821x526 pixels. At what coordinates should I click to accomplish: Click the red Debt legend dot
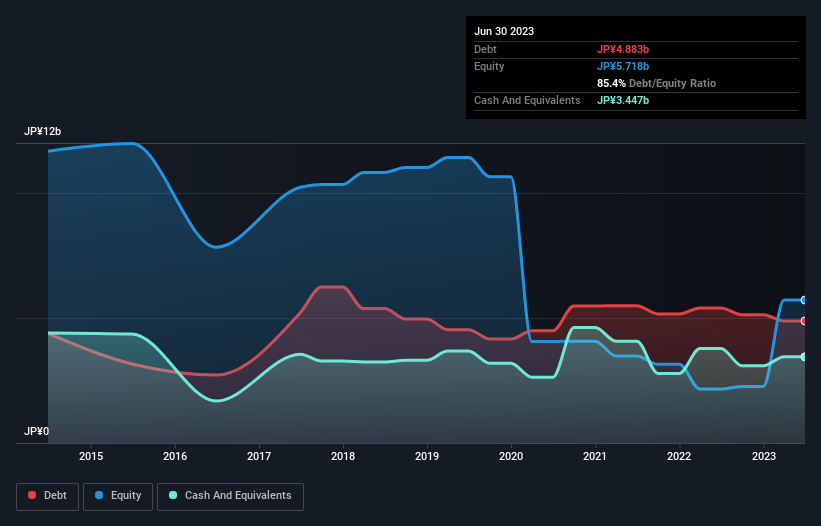32,495
